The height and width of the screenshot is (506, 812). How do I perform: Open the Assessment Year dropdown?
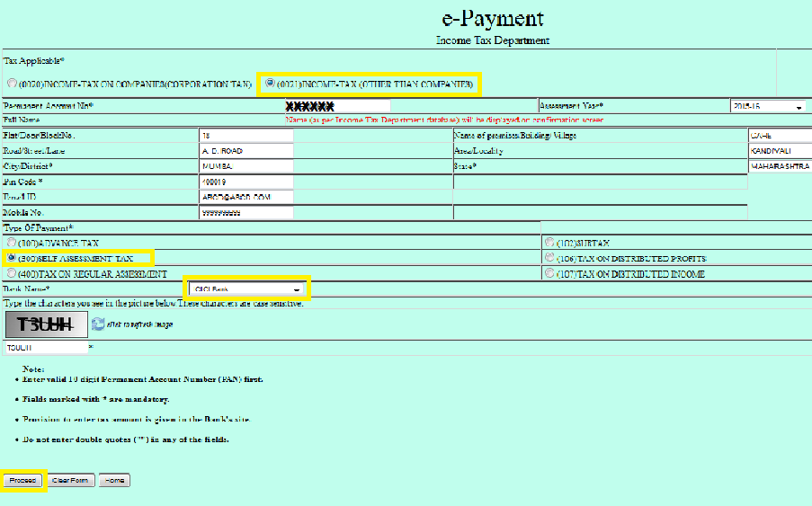tap(767, 106)
